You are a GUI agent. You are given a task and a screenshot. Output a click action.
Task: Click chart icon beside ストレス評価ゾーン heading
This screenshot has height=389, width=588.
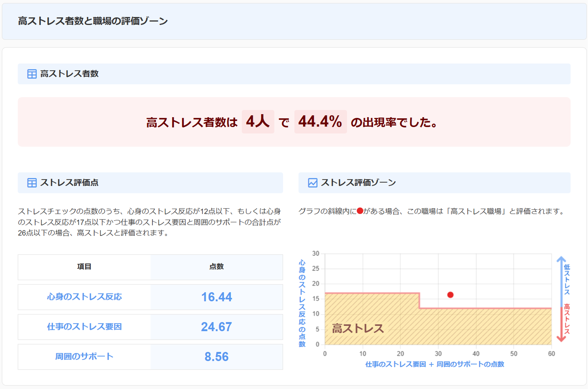(313, 183)
